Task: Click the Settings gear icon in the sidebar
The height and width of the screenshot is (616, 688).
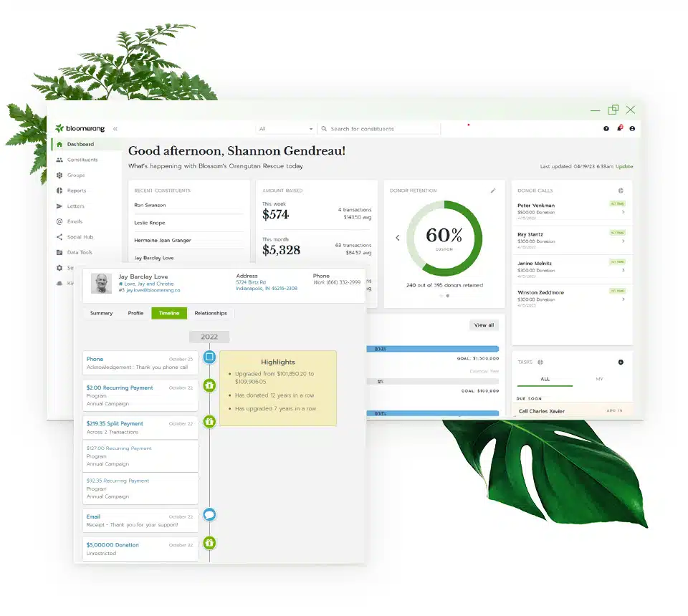Action: coord(59,267)
